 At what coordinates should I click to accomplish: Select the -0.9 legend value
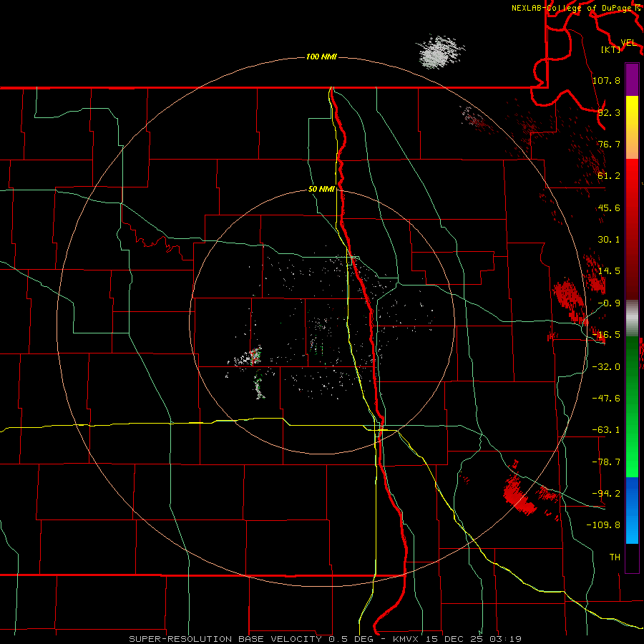[609, 303]
